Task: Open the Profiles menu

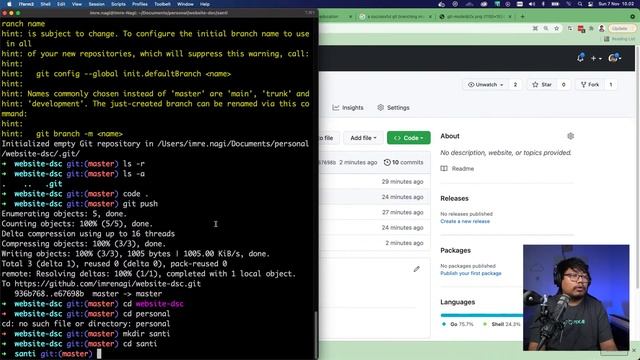Action: click(140, 4)
